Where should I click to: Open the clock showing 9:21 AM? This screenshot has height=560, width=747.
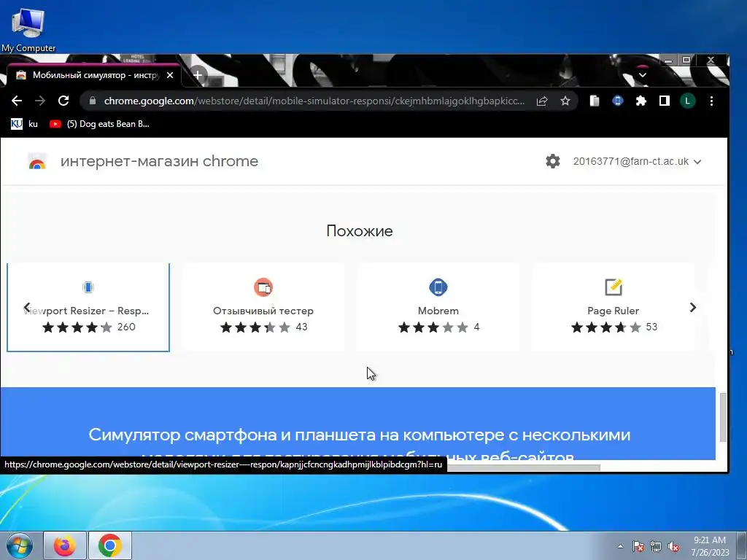coord(710,545)
